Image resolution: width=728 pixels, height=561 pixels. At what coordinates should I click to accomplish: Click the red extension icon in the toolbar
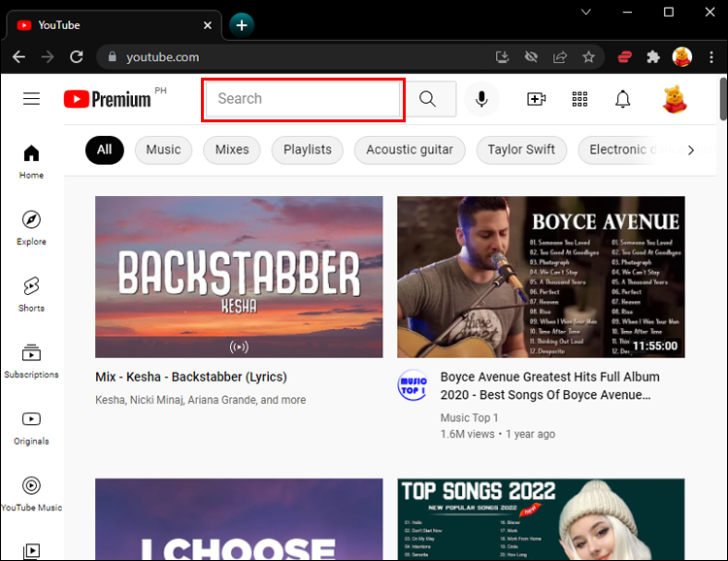pyautogui.click(x=624, y=57)
